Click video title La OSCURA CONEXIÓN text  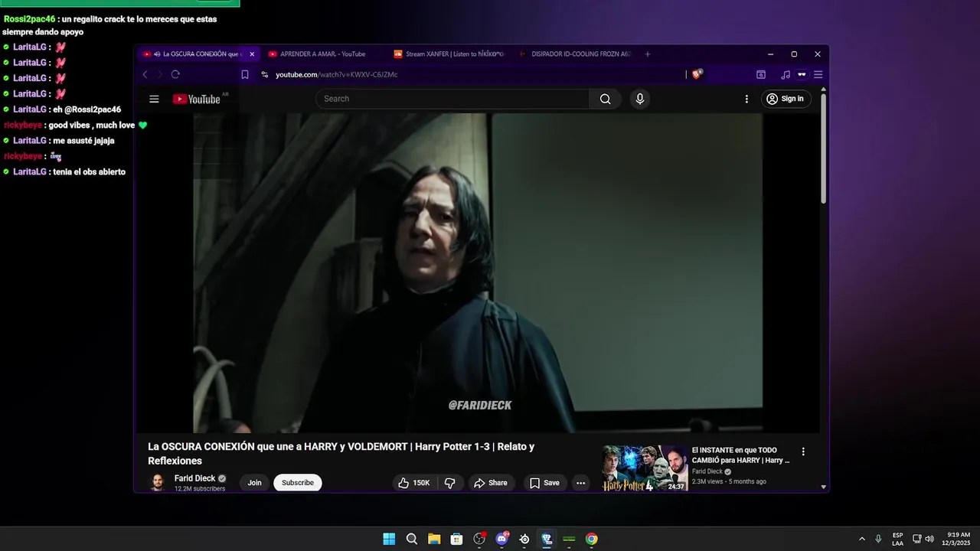(x=341, y=454)
